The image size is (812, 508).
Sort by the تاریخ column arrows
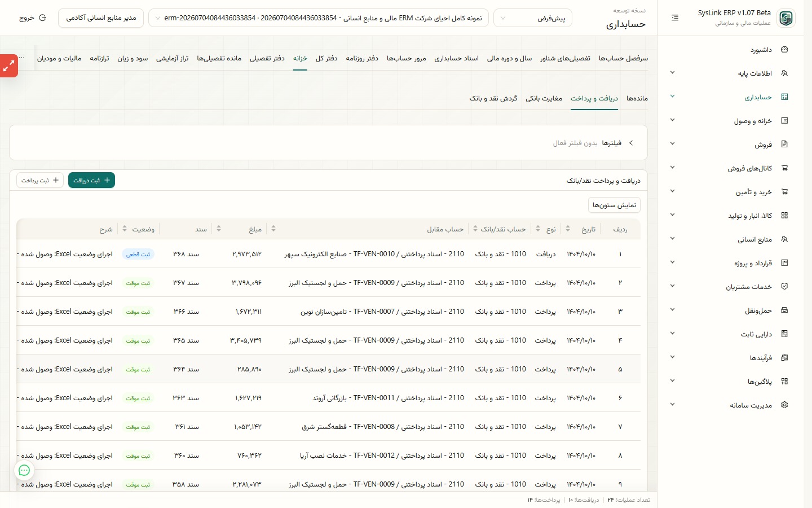[x=568, y=229]
